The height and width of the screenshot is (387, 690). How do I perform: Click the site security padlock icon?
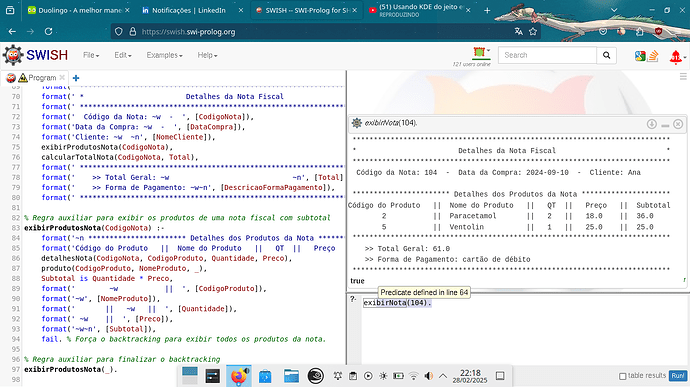pyautogui.click(x=132, y=32)
